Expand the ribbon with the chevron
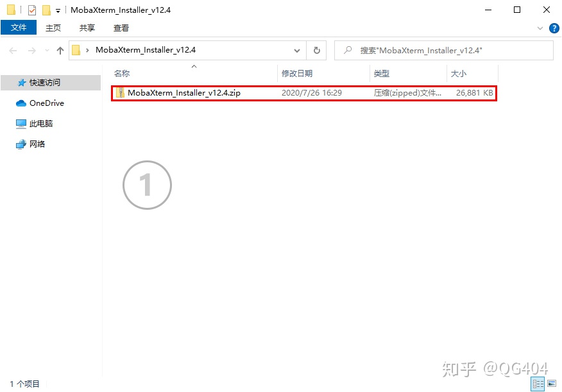 [540, 28]
